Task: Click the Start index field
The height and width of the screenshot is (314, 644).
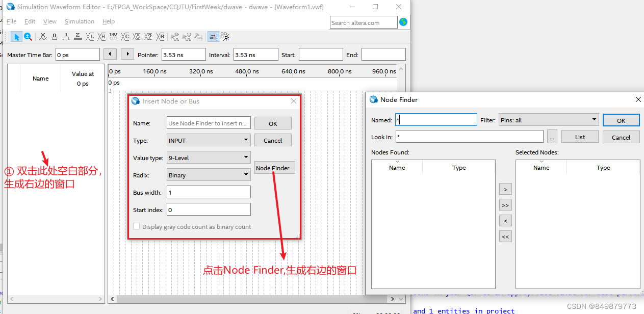Action: [209, 210]
